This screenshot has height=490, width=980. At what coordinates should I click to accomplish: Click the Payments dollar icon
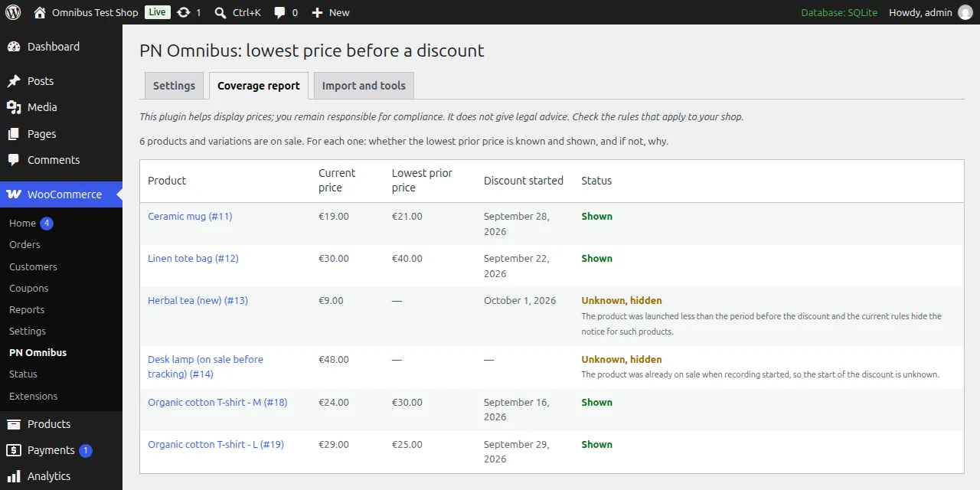14,450
